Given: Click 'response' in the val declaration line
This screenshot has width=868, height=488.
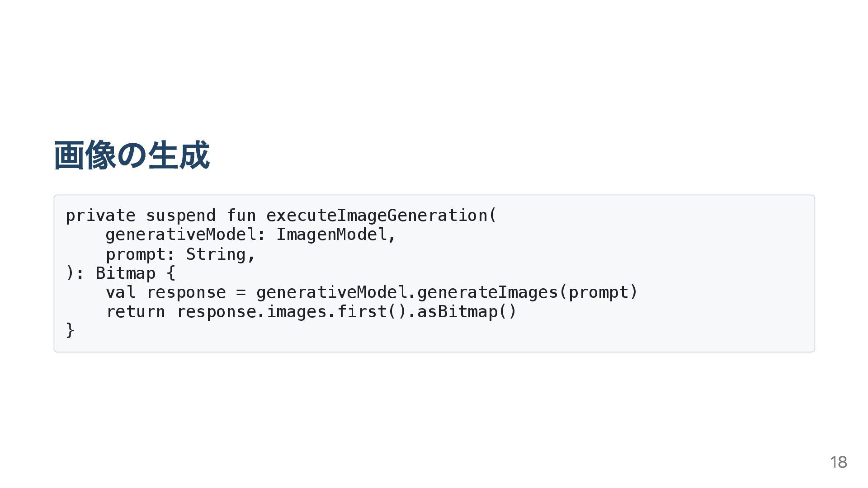Looking at the screenshot, I should coord(186,293).
